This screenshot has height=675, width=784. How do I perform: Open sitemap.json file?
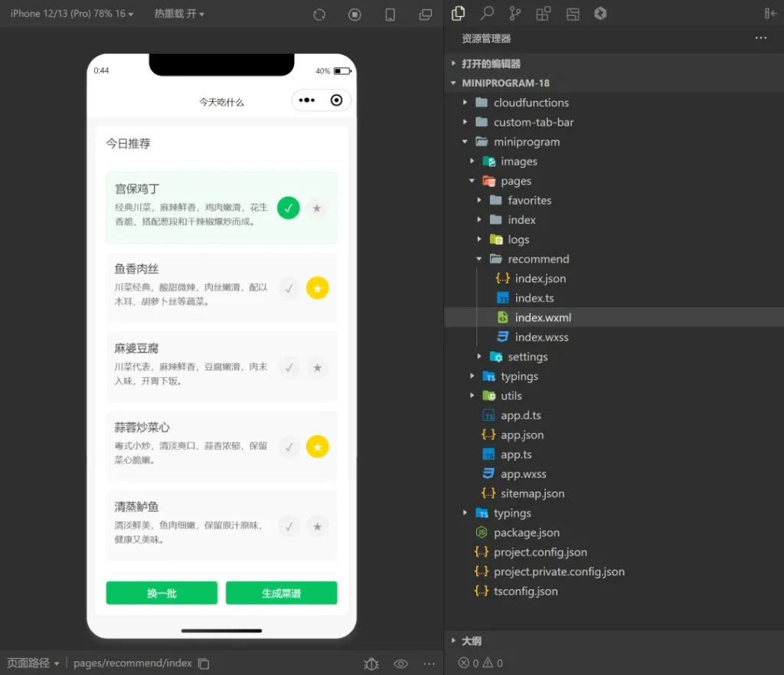click(x=613, y=493)
